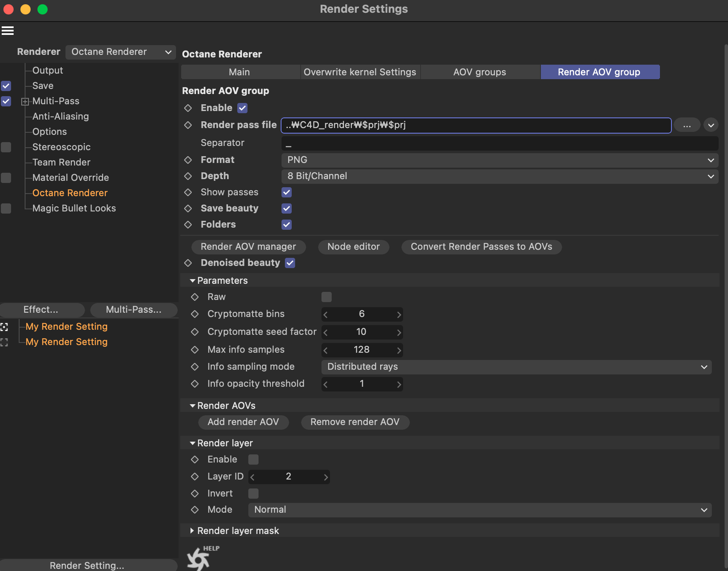Screen dimensions: 728x571
Task: Click keyframe diamond beside Format
Action: coord(188,160)
